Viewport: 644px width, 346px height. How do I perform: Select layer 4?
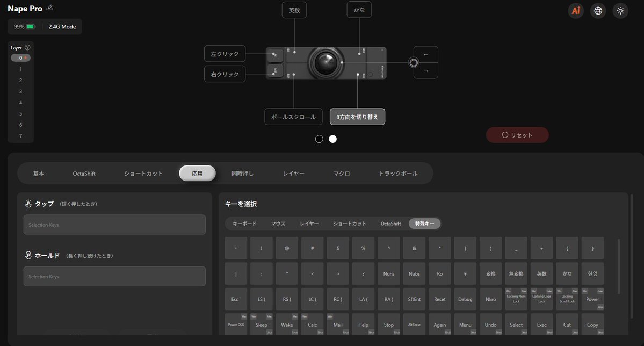click(20, 102)
